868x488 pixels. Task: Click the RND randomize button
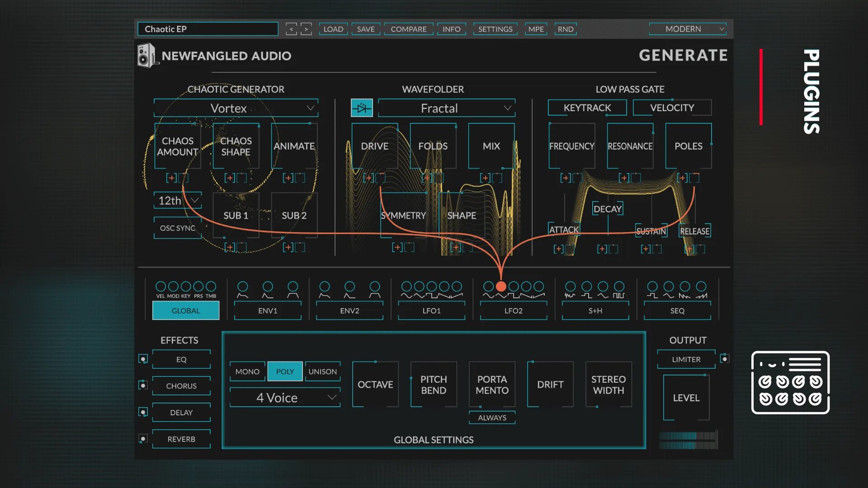click(x=565, y=29)
